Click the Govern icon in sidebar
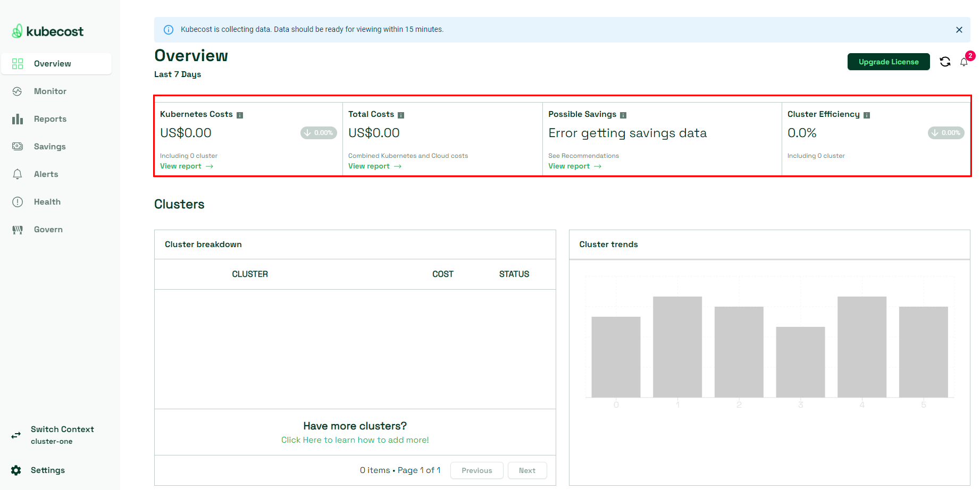 click(x=18, y=230)
